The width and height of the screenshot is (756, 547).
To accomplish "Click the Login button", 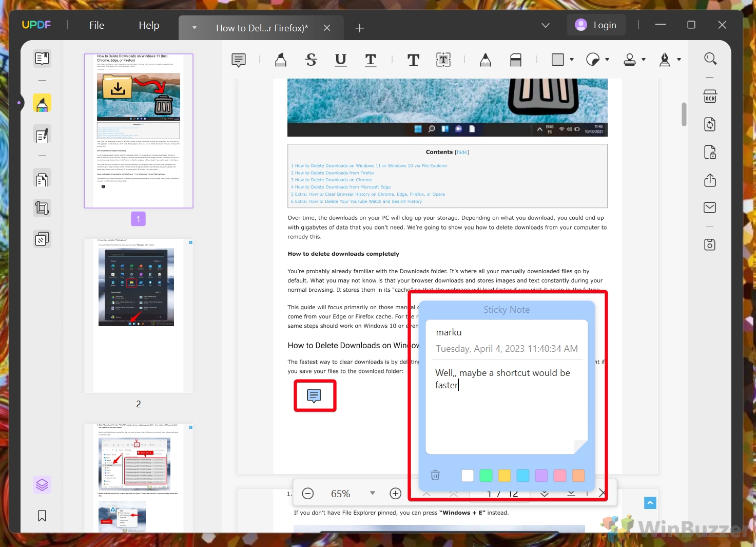I will point(596,24).
